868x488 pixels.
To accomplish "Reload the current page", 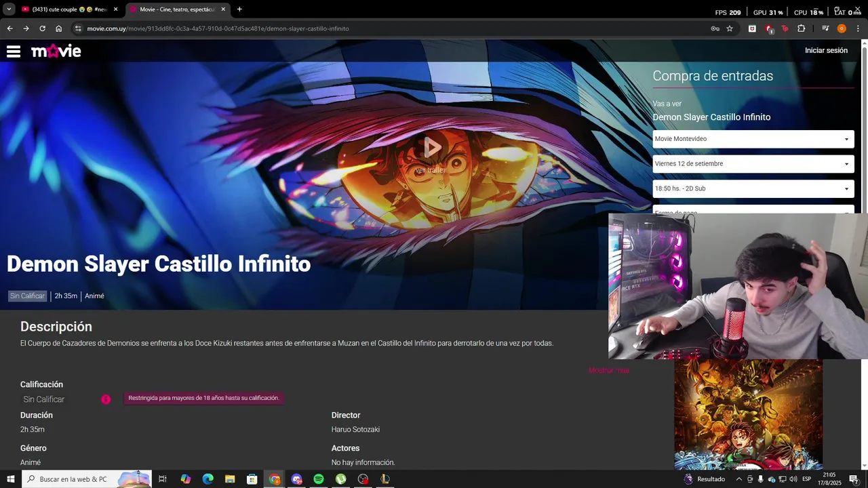I will point(42,28).
